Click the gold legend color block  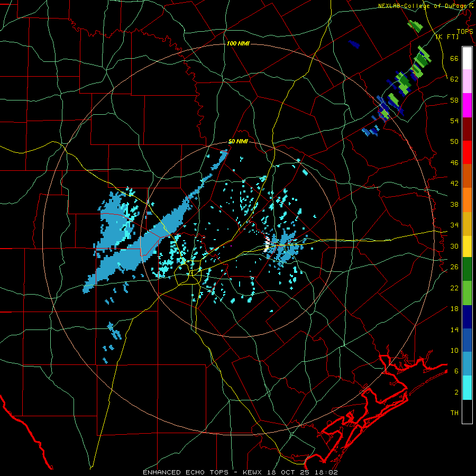click(x=467, y=223)
